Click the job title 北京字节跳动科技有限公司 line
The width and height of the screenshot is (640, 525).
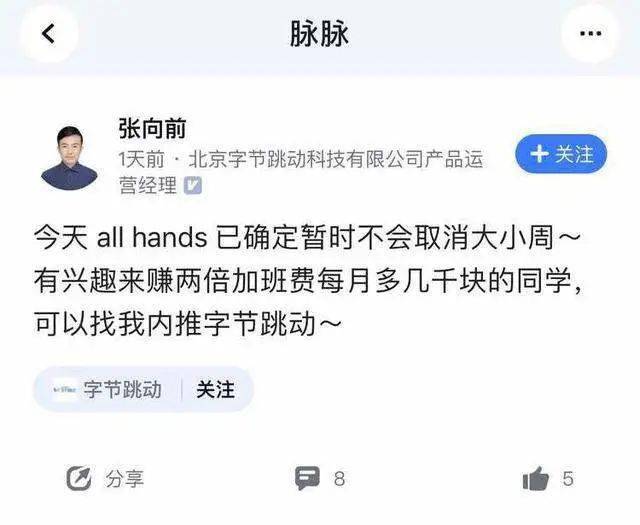301,172
